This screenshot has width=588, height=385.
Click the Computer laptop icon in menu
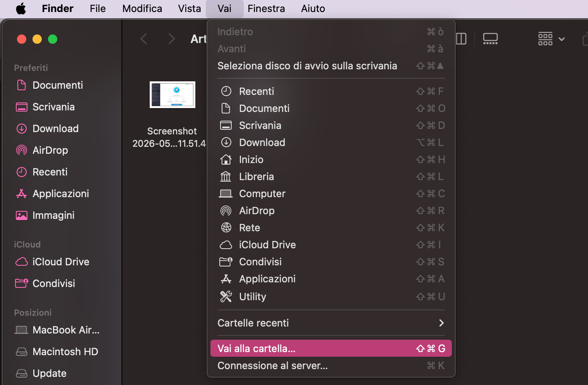click(x=226, y=194)
